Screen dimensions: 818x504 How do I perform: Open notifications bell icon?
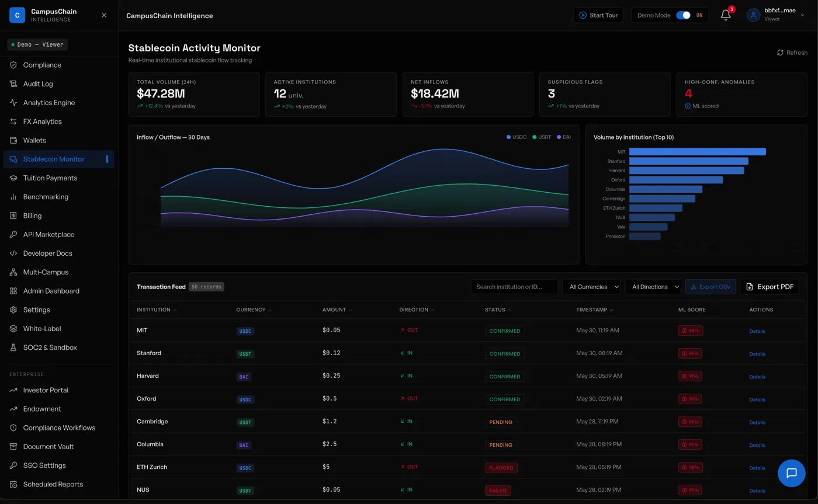point(726,15)
